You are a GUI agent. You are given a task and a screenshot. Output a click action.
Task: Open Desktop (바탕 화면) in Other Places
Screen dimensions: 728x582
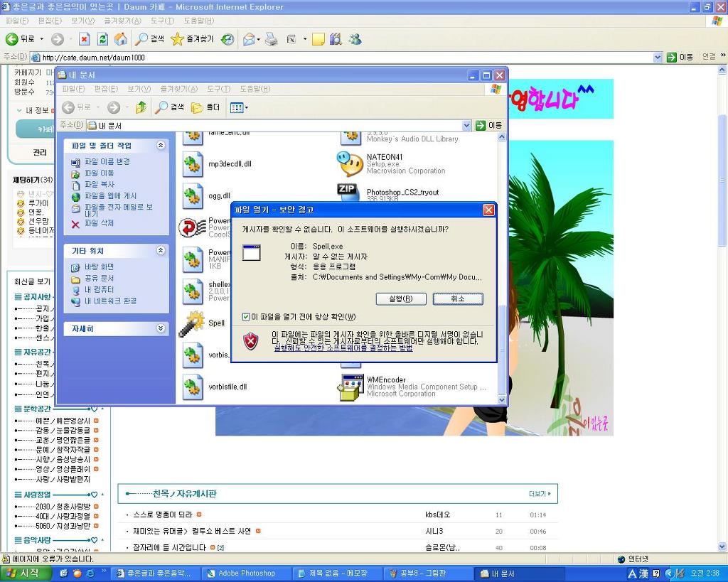[x=99, y=267]
